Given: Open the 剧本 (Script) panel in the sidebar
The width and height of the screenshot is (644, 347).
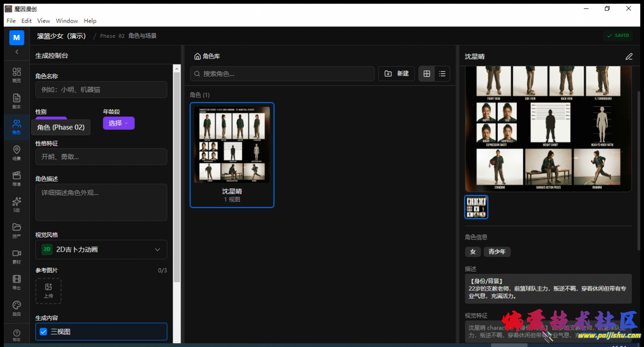Looking at the screenshot, I should pyautogui.click(x=16, y=102).
